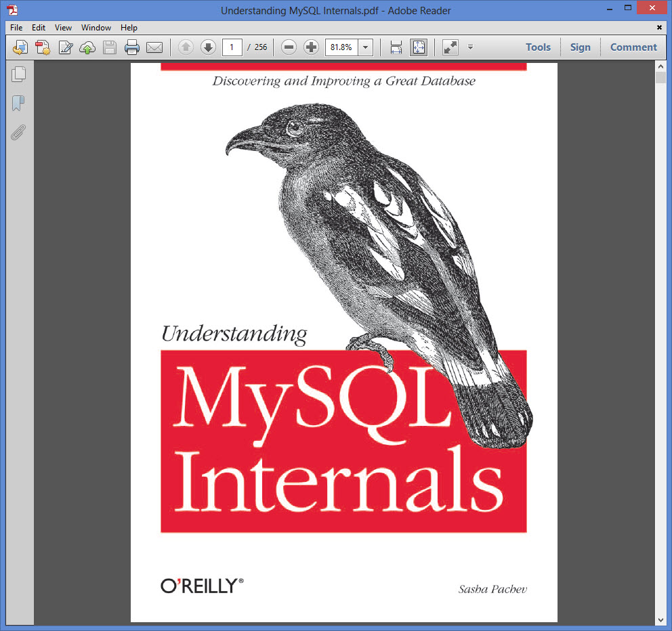This screenshot has width=672, height=631.
Task: Click the Edit PDF pencil icon
Action: (66, 47)
